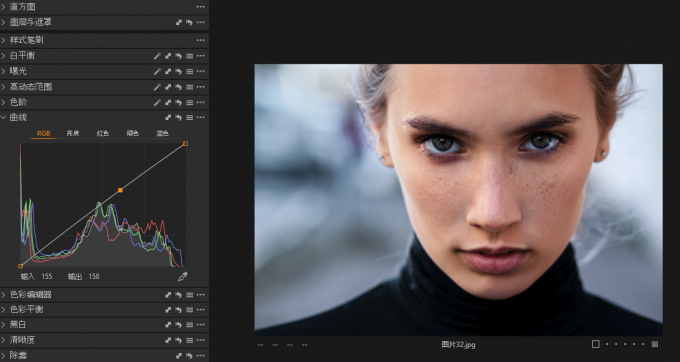Open the 高动态范围 three-dots options menu

200,87
